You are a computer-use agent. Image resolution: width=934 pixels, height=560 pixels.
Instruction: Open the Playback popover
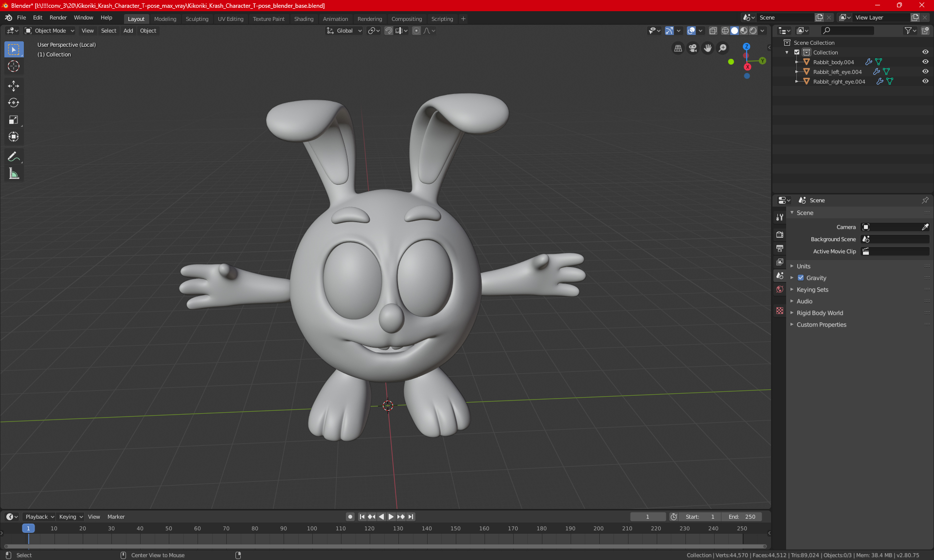39,517
